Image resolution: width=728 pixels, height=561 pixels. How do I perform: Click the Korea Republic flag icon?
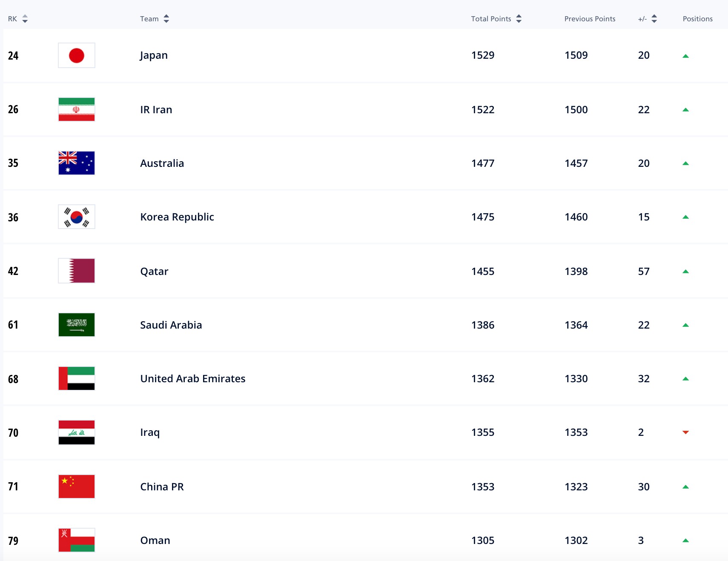point(77,217)
